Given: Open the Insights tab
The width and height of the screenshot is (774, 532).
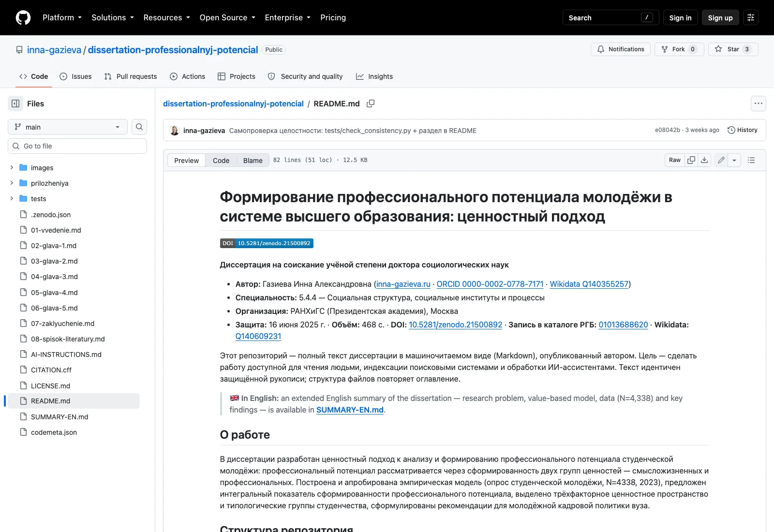Looking at the screenshot, I should tap(374, 76).
